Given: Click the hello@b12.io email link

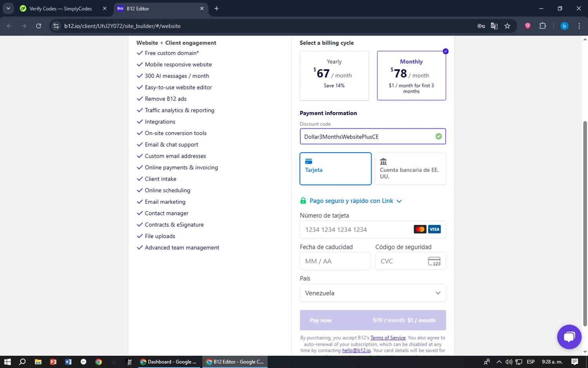Looking at the screenshot, I should 356,350.
